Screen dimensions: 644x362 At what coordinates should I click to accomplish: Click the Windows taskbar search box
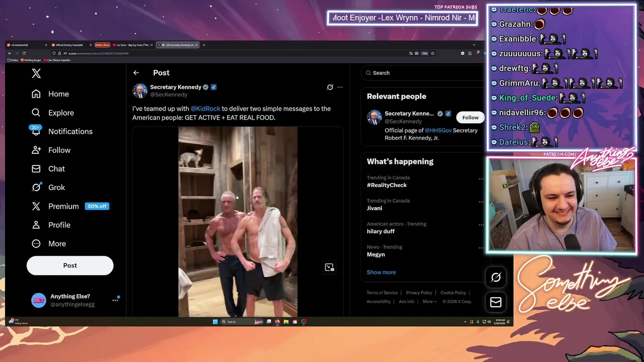click(243, 322)
